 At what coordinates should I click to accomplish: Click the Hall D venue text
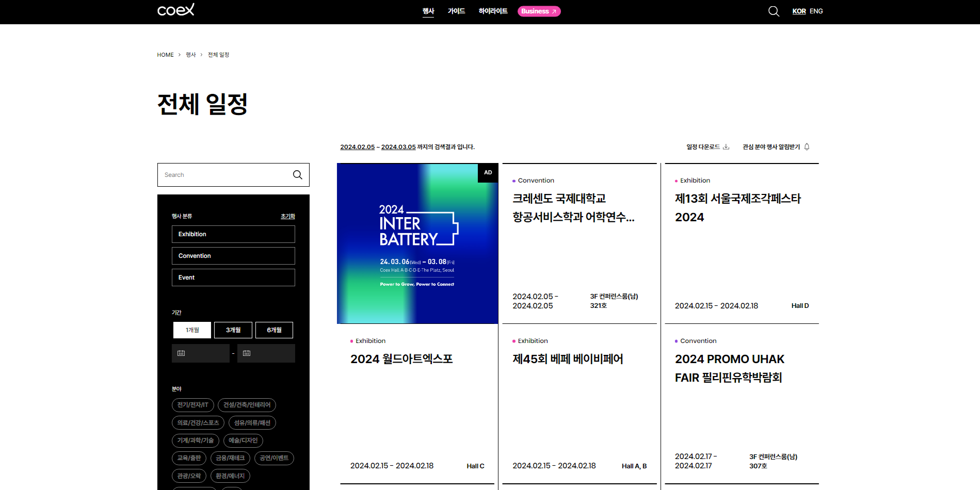[x=800, y=306]
